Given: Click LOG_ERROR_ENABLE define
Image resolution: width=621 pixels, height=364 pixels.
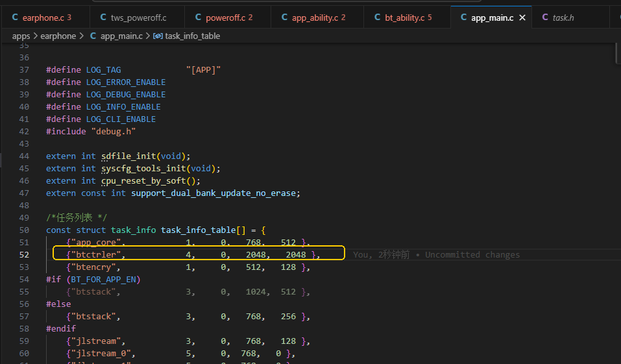Looking at the screenshot, I should tap(126, 82).
